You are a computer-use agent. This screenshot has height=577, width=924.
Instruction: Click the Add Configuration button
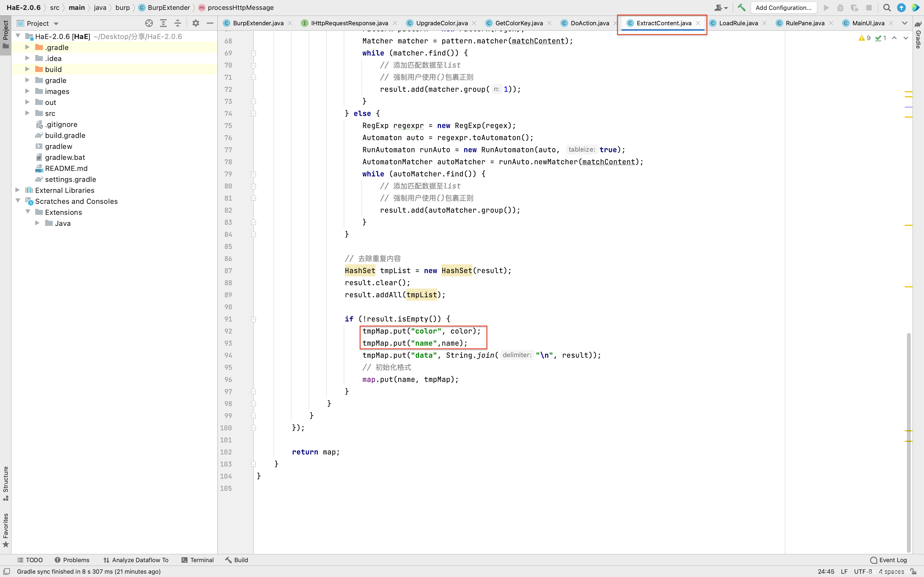point(783,8)
